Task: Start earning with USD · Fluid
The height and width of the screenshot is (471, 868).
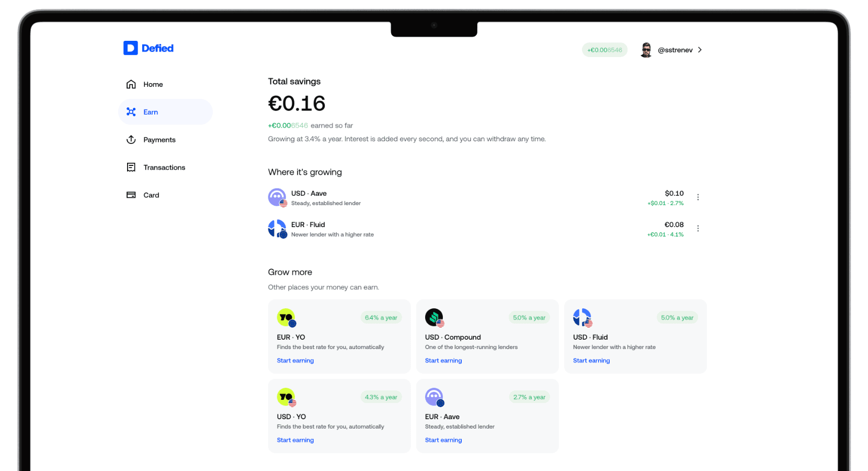Action: [591, 361]
